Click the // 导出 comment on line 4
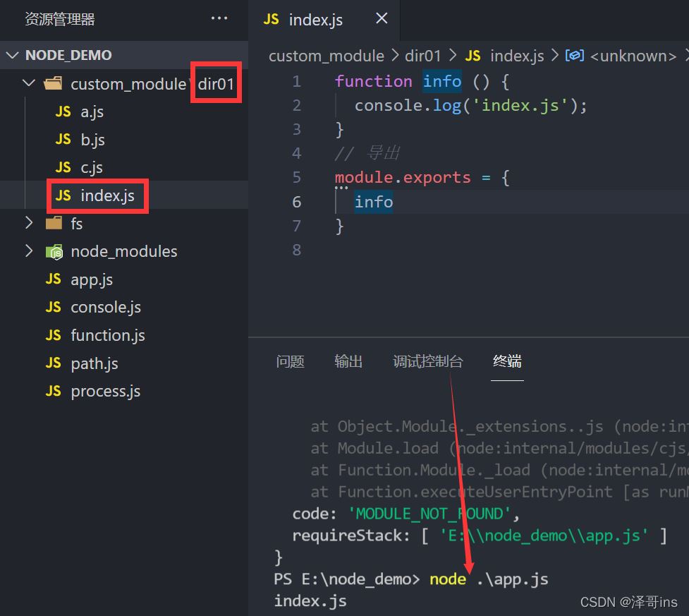The image size is (689, 616). coord(367,153)
